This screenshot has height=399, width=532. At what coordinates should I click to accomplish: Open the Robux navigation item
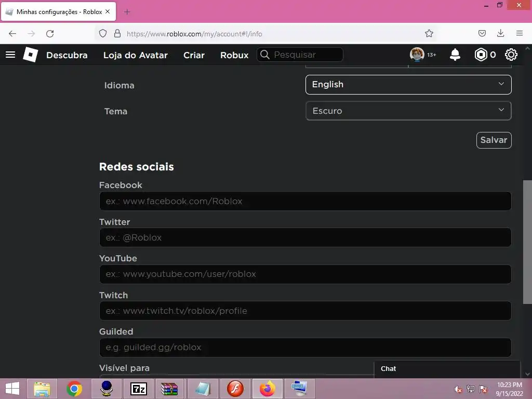tap(234, 55)
